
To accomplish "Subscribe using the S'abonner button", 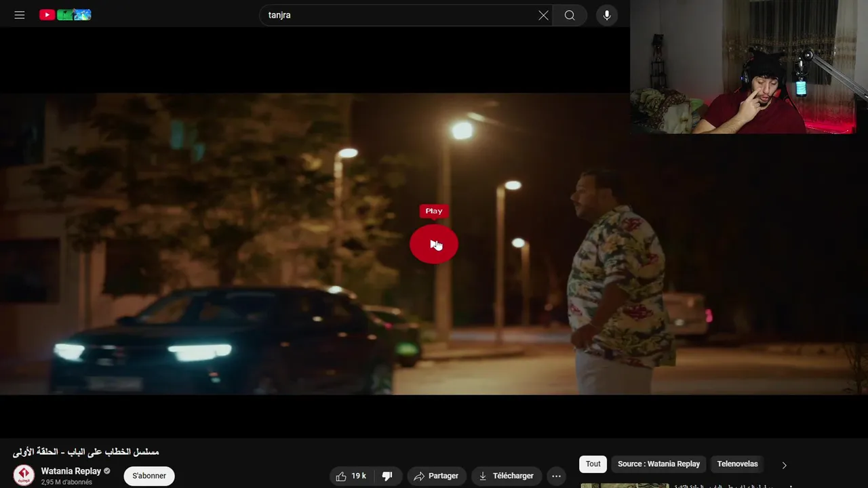I will click(149, 476).
